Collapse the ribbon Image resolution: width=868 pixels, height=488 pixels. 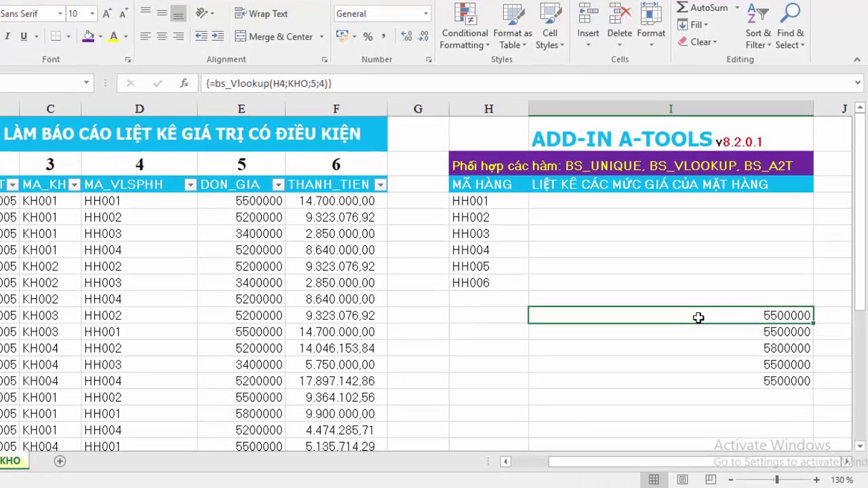tap(856, 60)
